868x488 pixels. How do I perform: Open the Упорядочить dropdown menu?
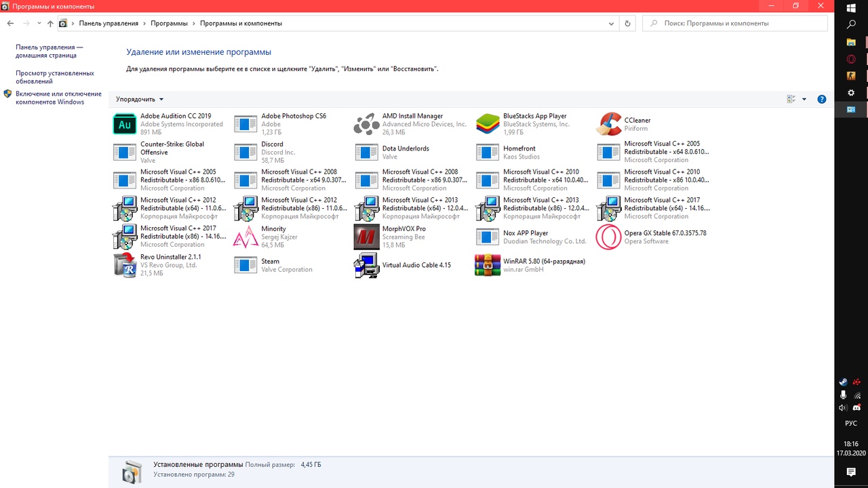[140, 99]
